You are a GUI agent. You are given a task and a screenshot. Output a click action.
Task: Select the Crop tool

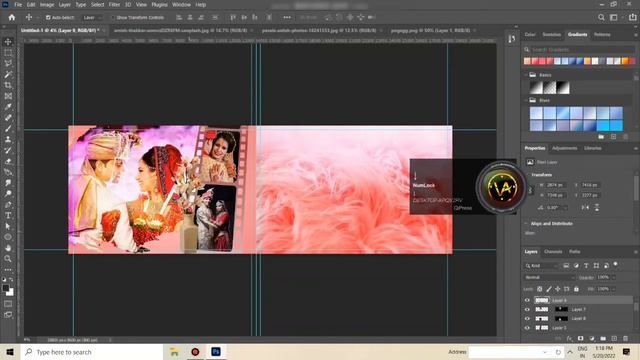(x=8, y=85)
